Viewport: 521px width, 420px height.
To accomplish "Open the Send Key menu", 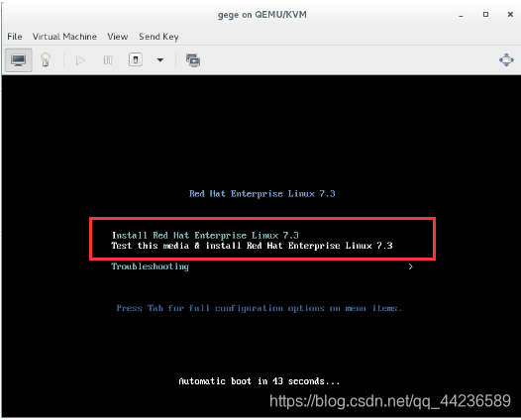I will tap(158, 37).
